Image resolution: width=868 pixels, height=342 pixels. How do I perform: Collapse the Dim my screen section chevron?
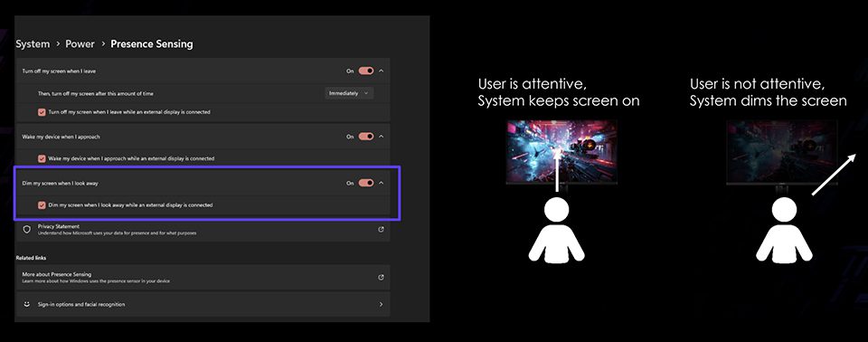coord(381,183)
